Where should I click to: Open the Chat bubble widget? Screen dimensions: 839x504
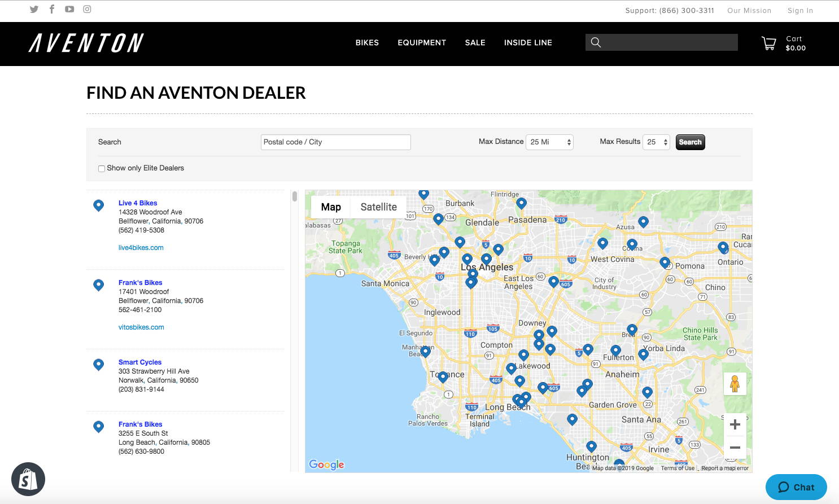pos(796,487)
